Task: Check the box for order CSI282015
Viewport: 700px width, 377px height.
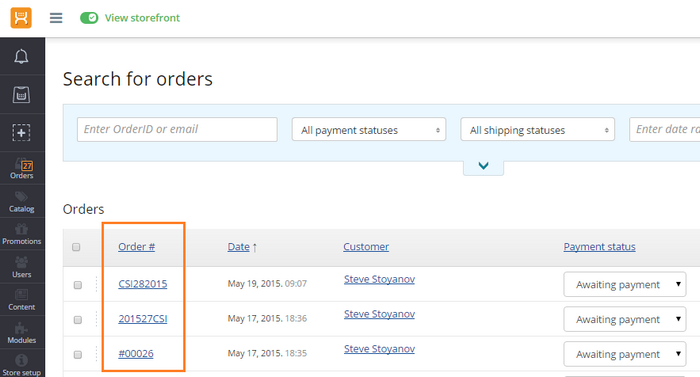Action: point(78,285)
